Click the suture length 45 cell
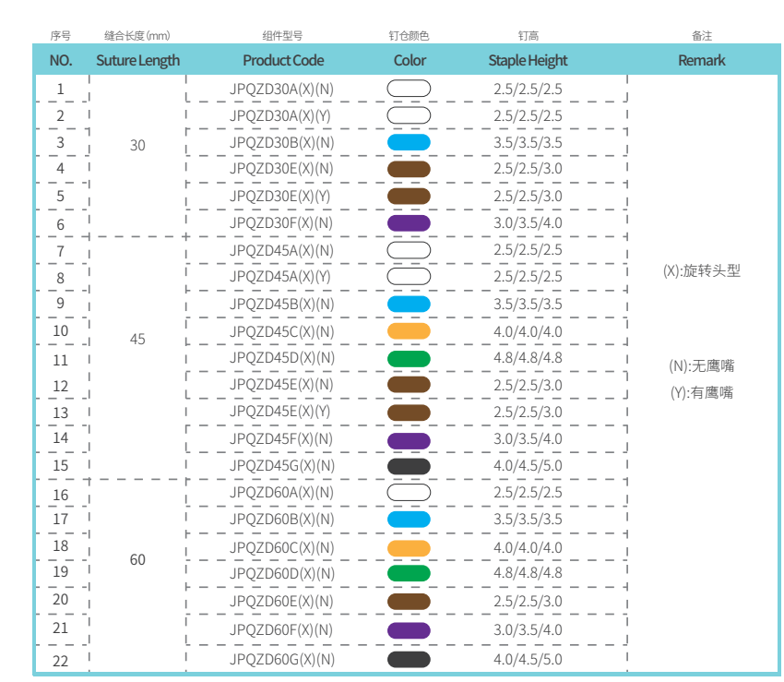 coord(137,339)
